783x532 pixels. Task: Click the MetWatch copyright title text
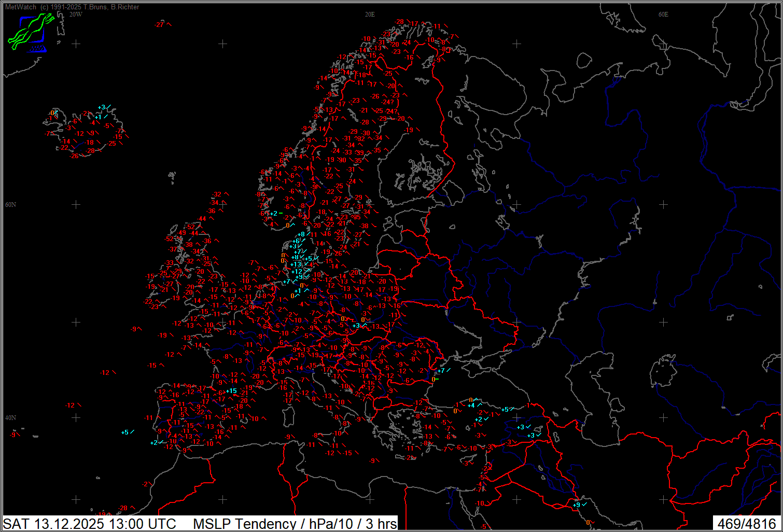[72, 7]
